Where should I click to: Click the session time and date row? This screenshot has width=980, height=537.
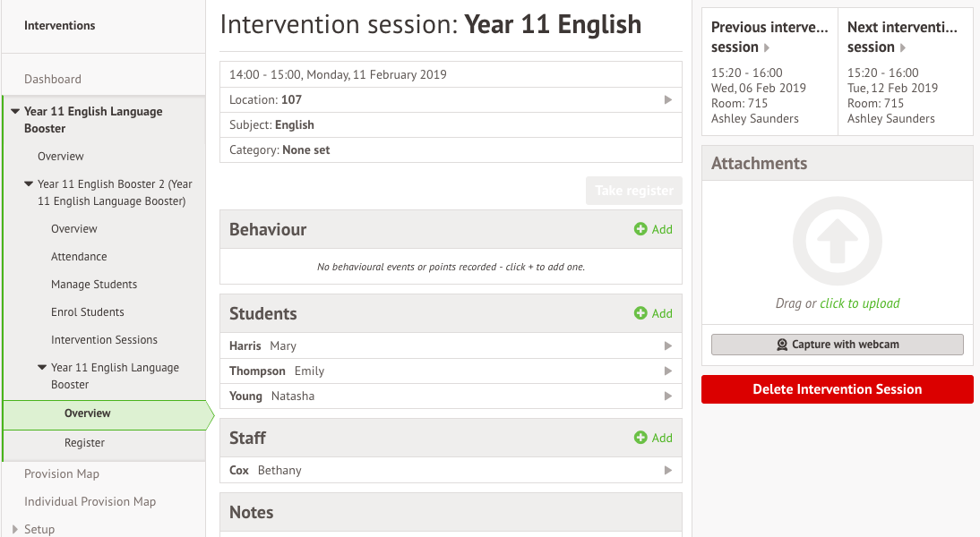click(451, 74)
